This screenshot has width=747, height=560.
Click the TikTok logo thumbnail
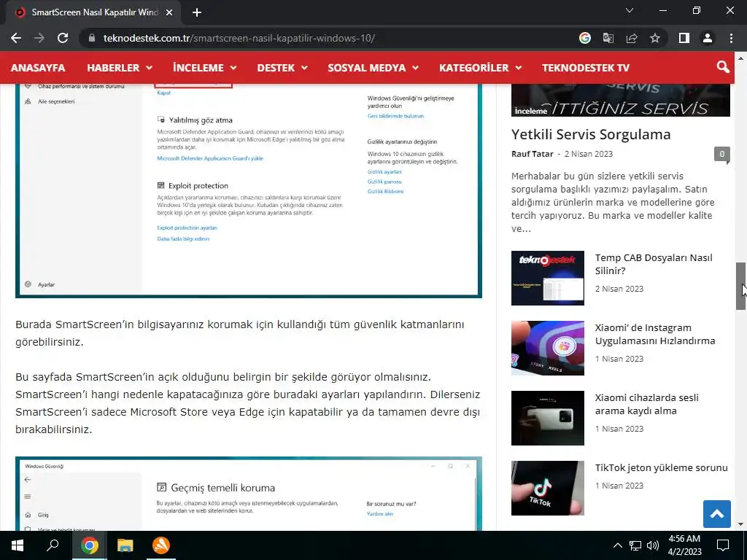547,488
